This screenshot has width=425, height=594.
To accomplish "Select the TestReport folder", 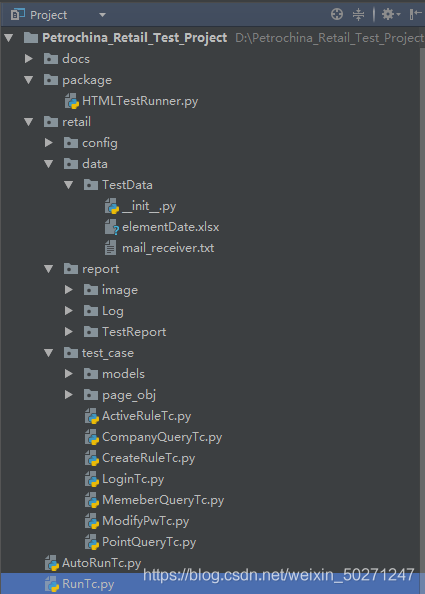I will (x=125, y=332).
